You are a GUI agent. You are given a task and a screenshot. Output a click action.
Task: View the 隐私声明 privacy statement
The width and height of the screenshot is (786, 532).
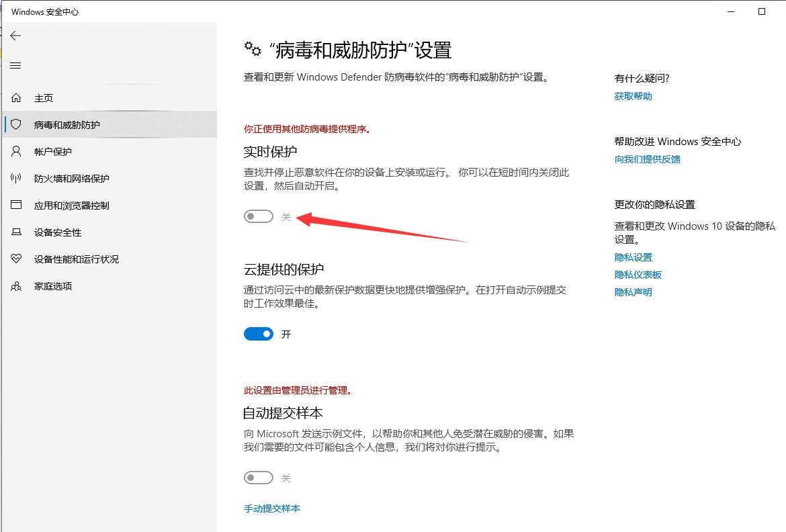[x=633, y=292]
